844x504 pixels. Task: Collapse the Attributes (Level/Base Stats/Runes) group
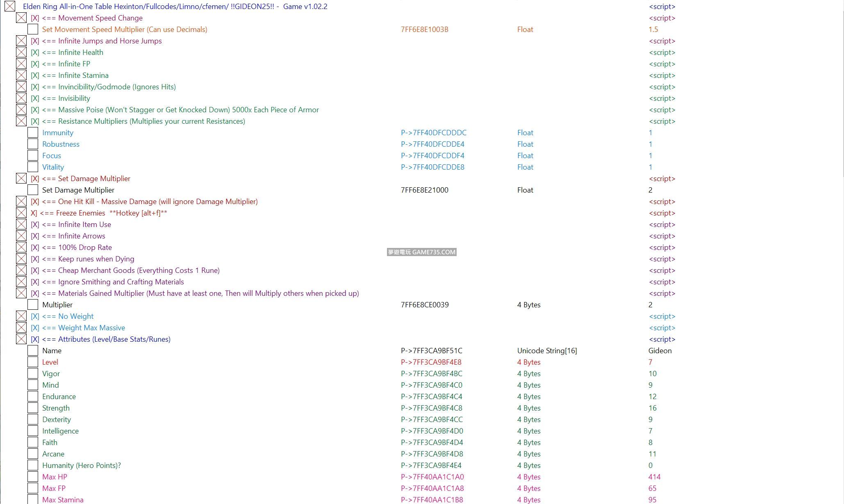[21, 339]
